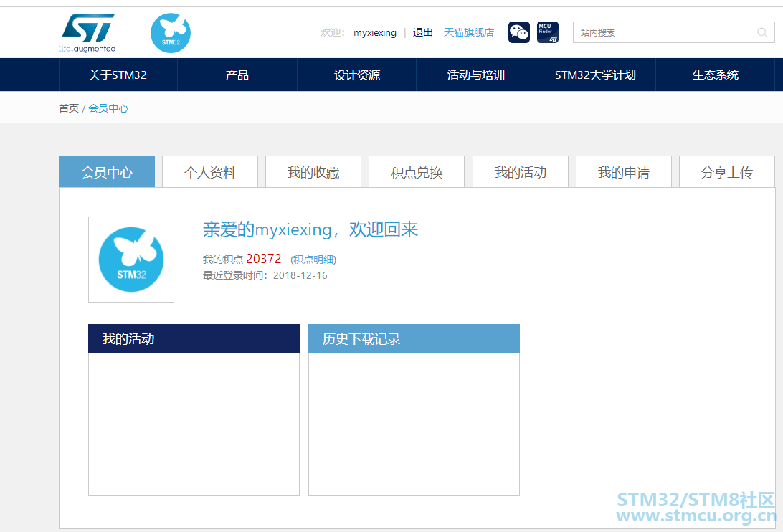
Task: Click the 站内搜索 search field
Action: point(673,32)
